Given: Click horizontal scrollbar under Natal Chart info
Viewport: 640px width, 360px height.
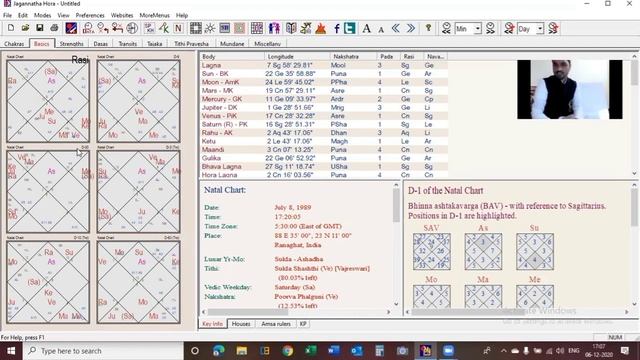Looking at the screenshot, I should (x=296, y=312).
